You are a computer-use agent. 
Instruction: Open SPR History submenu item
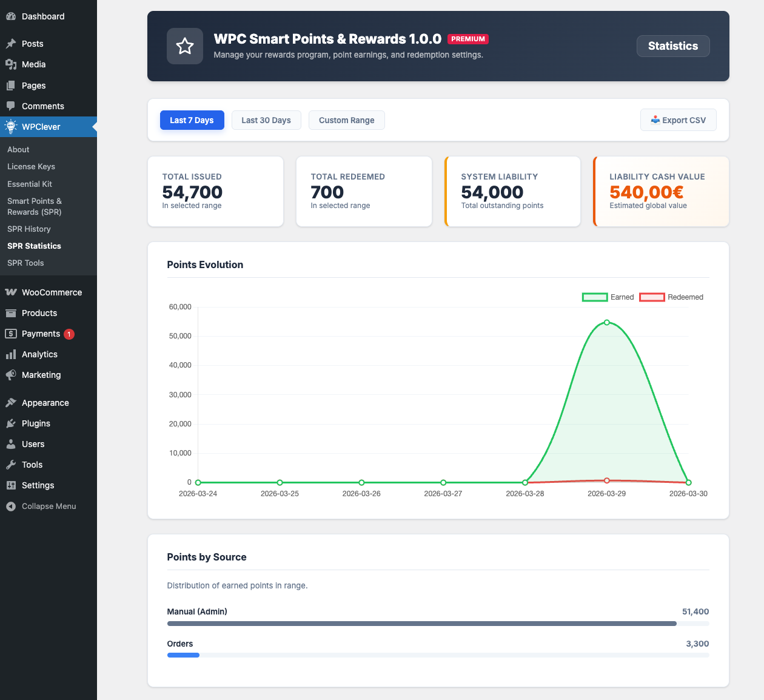[x=29, y=229]
